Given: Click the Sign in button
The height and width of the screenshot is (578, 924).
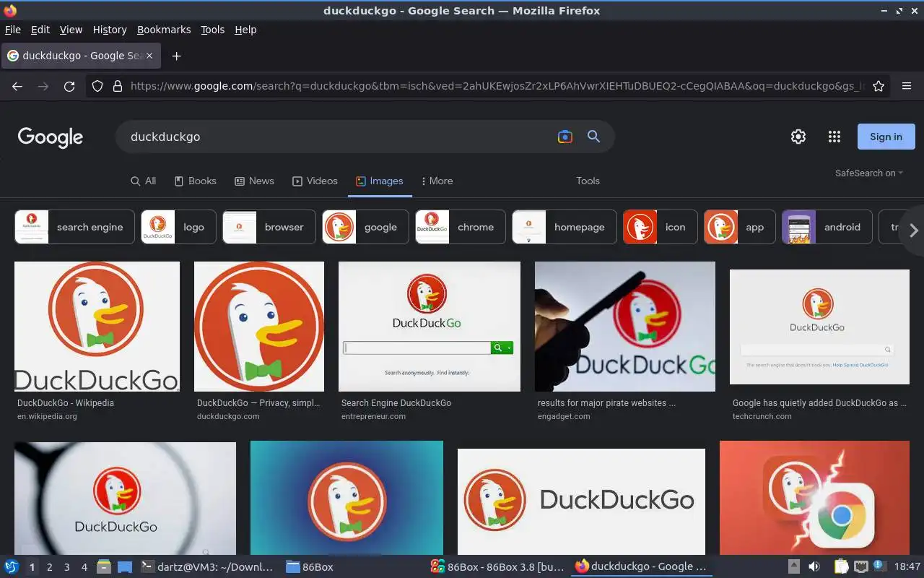Looking at the screenshot, I should 886,137.
